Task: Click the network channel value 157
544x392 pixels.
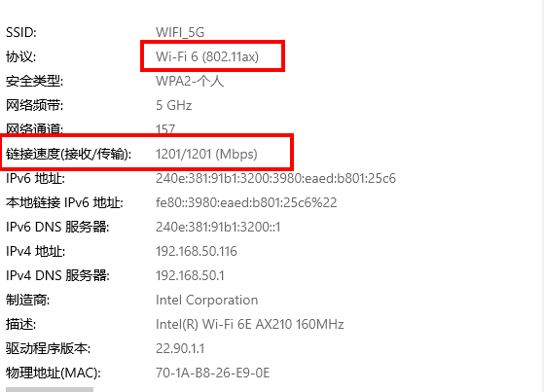Action: click(165, 129)
